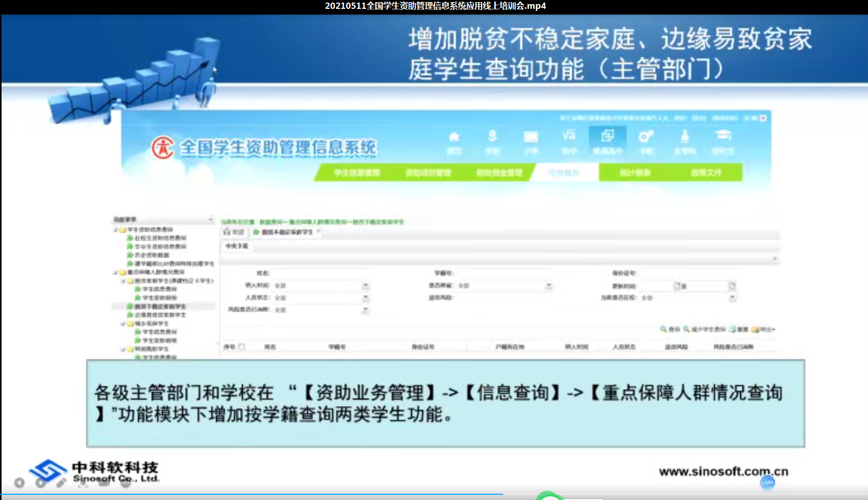Open 人员状态 dropdown list
This screenshot has width=868, height=500.
pos(365,298)
